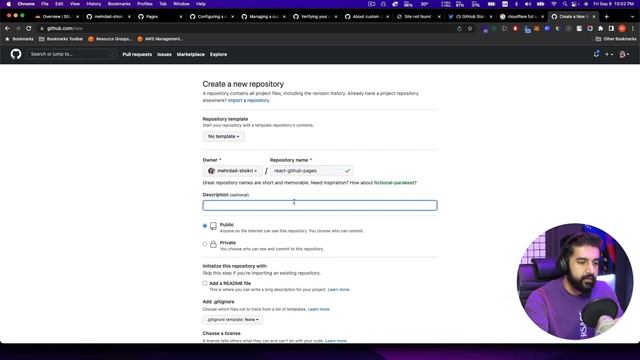Focus the Description input field
This screenshot has width=640, height=360.
[x=320, y=205]
